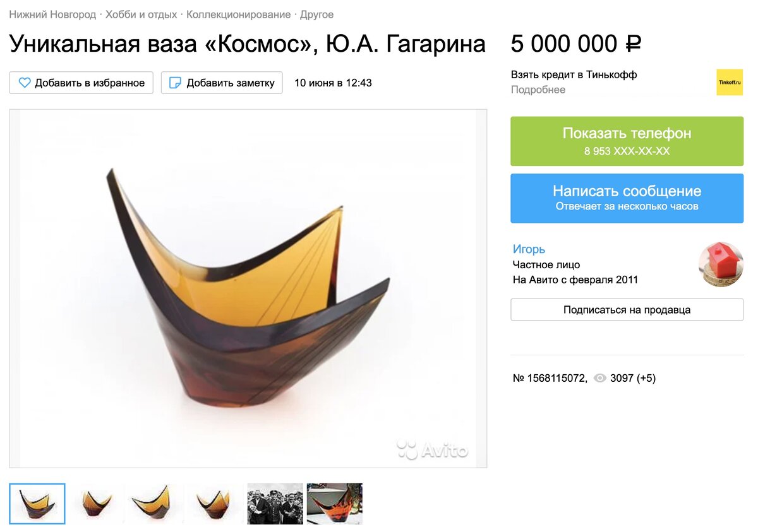The image size is (758, 532).
Task: Click the Avito watermark on the photo
Action: click(433, 449)
